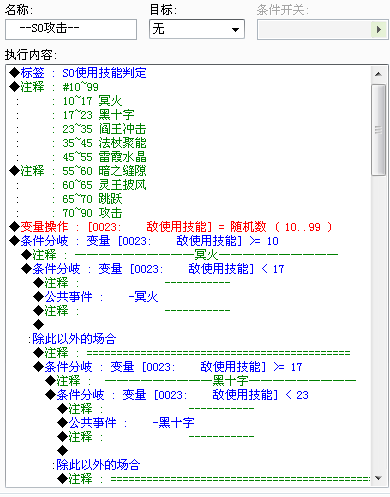This screenshot has height=497, width=390.
Task: Select the first 除此以外的场合 line
Action: pos(72,339)
